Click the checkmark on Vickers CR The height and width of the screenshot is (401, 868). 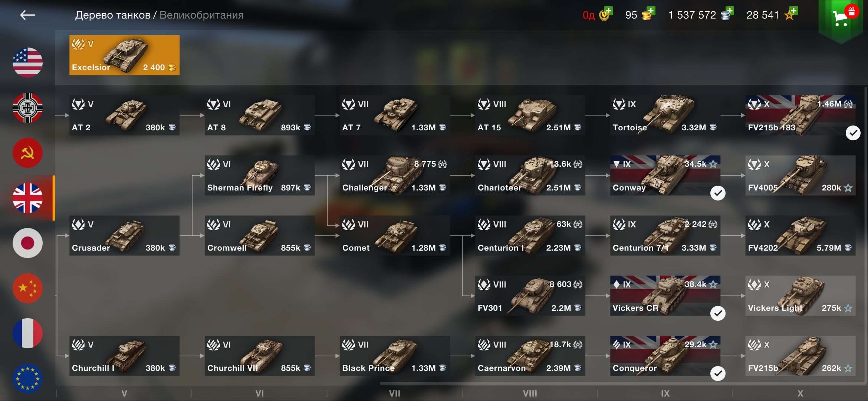(x=718, y=313)
